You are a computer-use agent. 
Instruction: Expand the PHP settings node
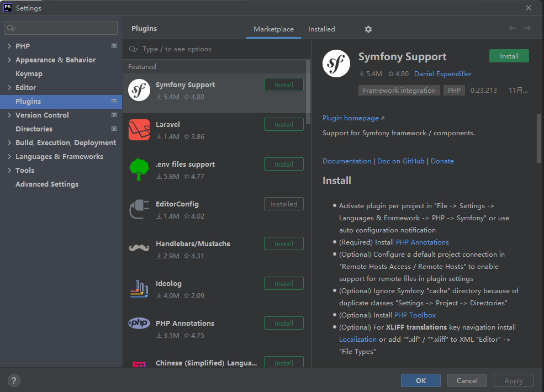9,46
